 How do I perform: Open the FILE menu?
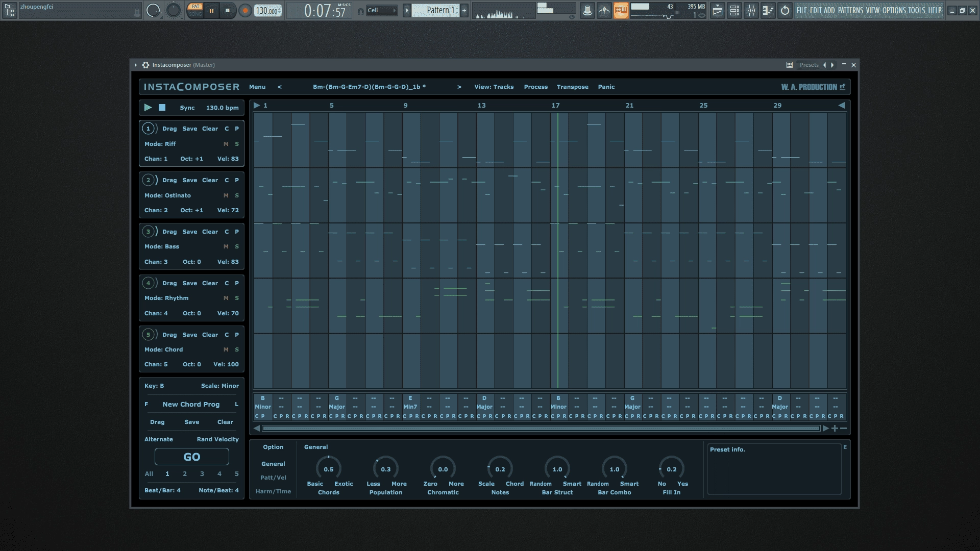802,10
